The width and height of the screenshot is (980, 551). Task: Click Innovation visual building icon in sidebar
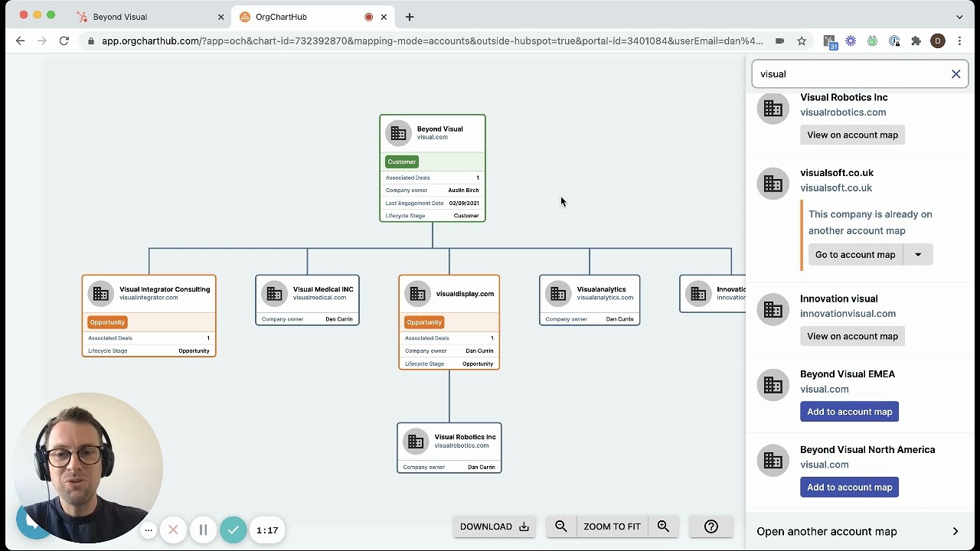point(773,309)
